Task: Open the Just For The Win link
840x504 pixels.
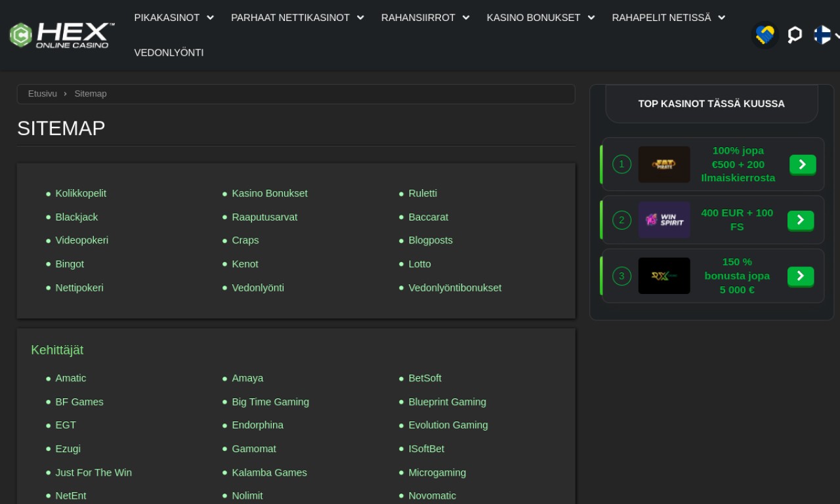Action: (x=94, y=472)
